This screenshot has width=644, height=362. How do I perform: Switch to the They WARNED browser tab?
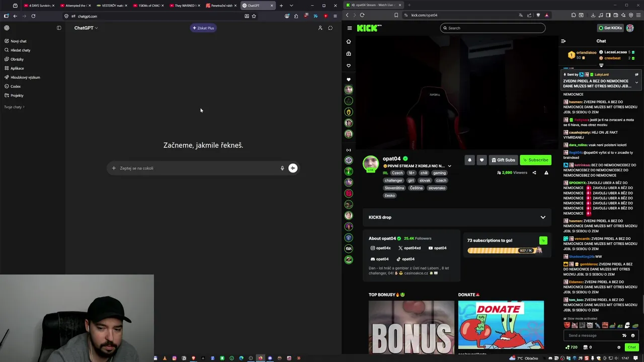[184, 6]
